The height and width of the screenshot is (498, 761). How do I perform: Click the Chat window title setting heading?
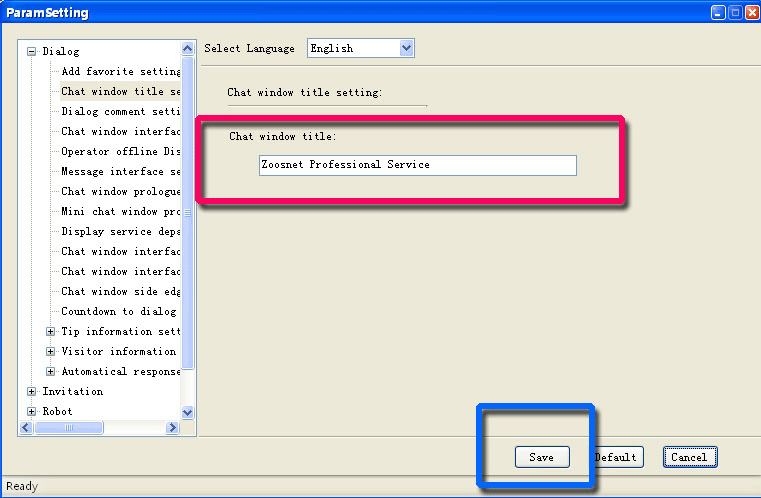point(305,92)
